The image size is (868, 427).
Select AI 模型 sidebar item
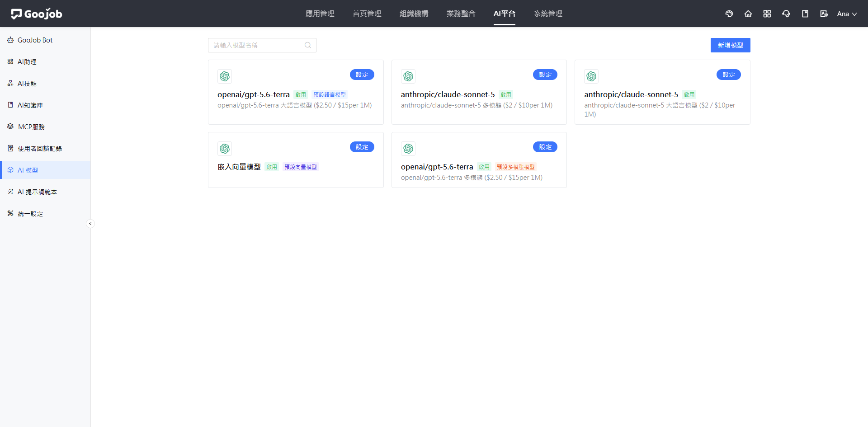click(x=45, y=170)
